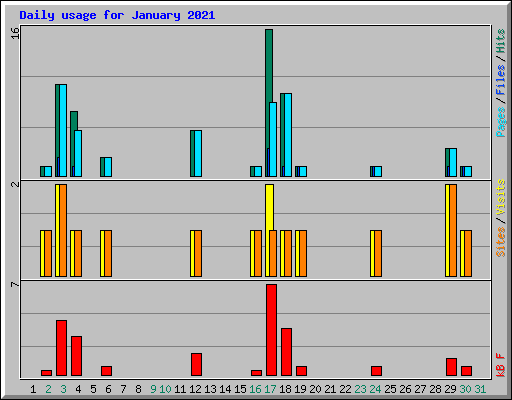Click day label "13" on the x-axis

pos(210,389)
